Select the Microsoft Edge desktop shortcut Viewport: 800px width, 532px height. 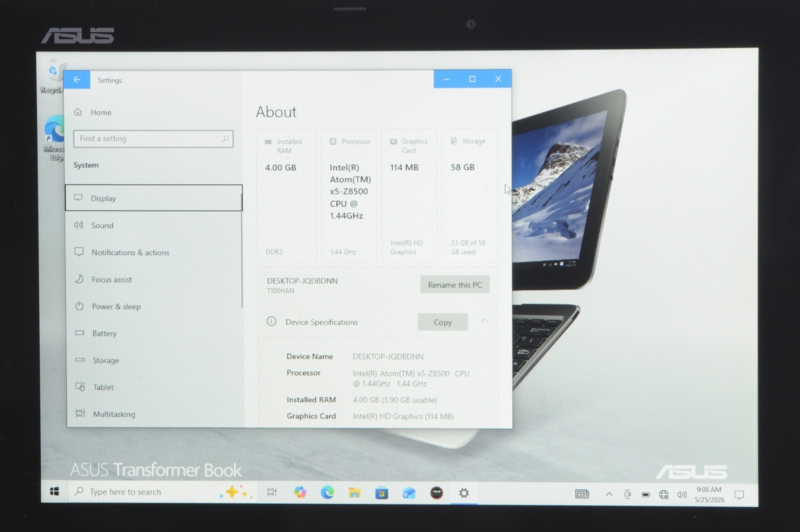[54, 138]
